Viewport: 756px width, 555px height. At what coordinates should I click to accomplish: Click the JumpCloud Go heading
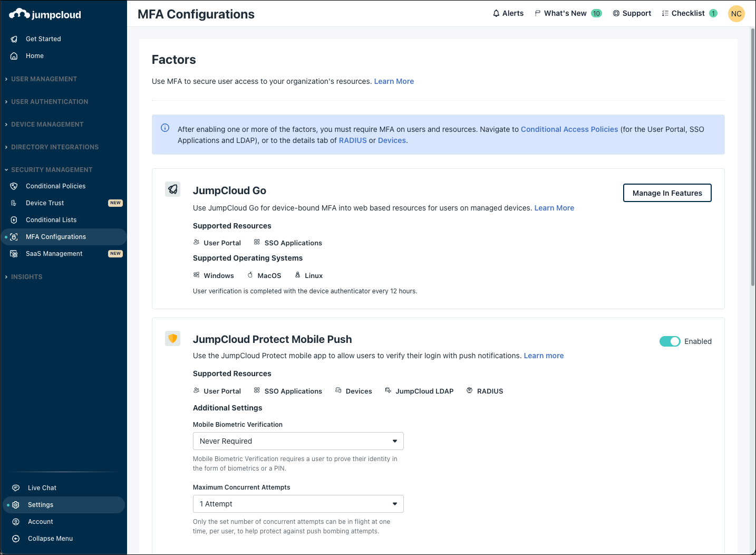(229, 190)
